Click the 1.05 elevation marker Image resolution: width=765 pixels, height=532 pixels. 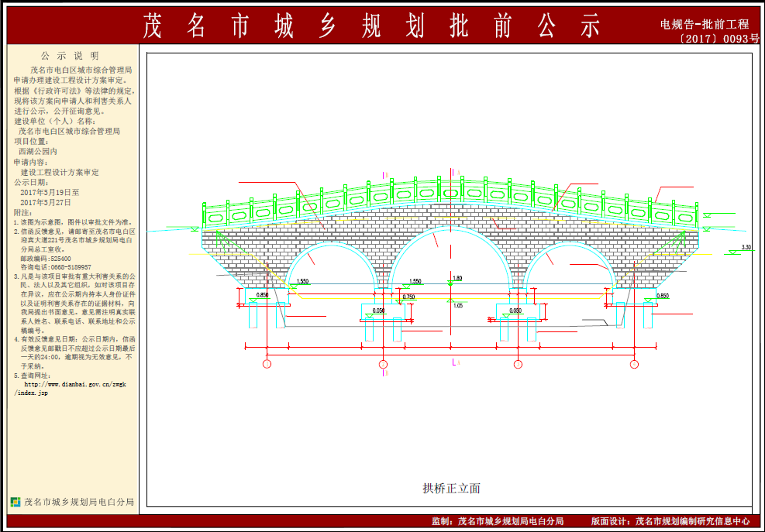tap(457, 305)
